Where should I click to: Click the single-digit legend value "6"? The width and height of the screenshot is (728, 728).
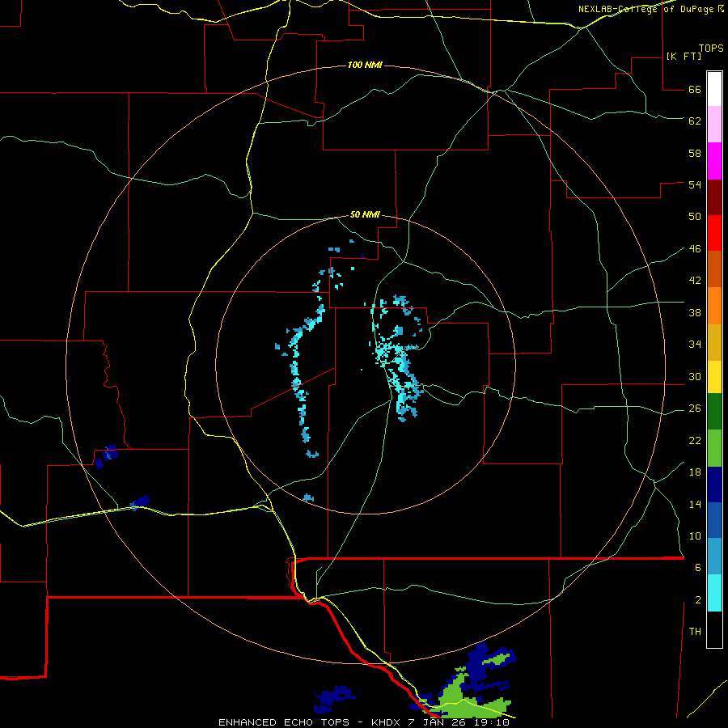[x=698, y=568]
